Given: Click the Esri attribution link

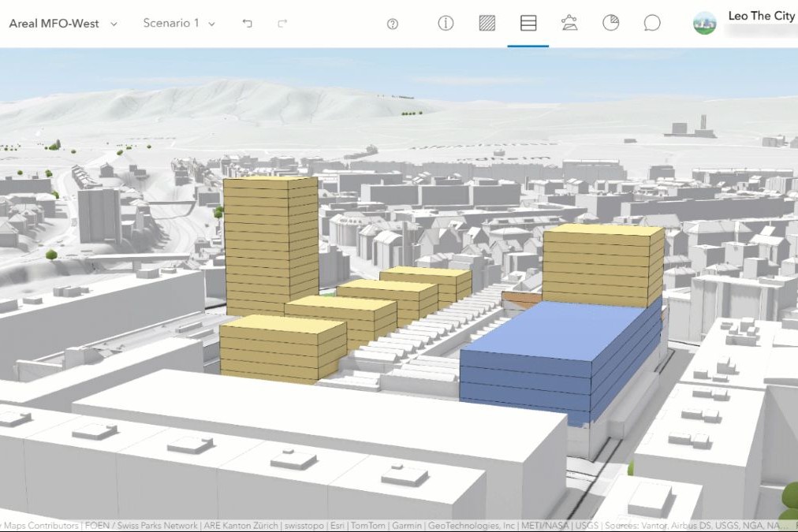Looking at the screenshot, I should [337, 525].
